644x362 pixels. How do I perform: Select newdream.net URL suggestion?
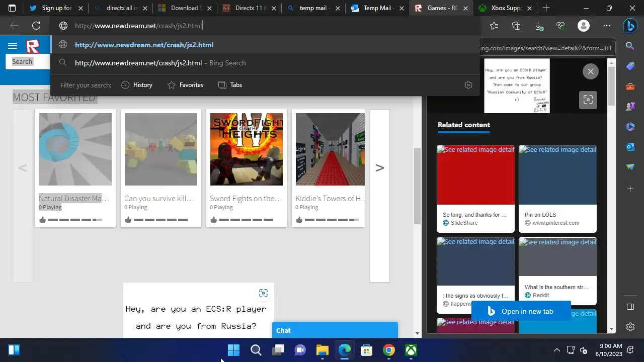click(264, 45)
